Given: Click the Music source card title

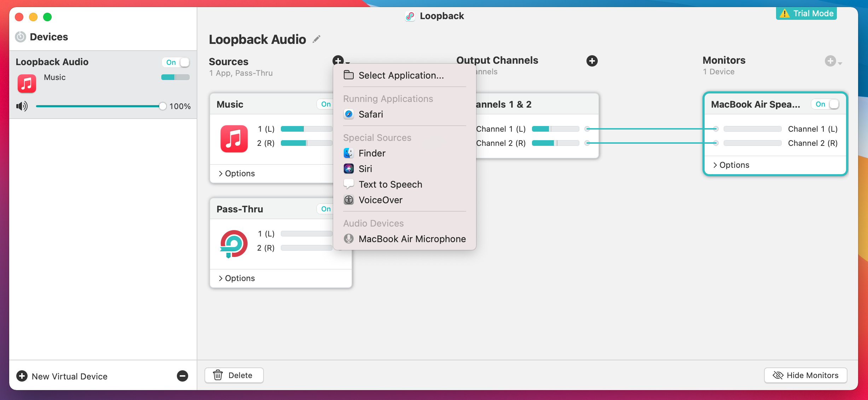Looking at the screenshot, I should pyautogui.click(x=230, y=104).
